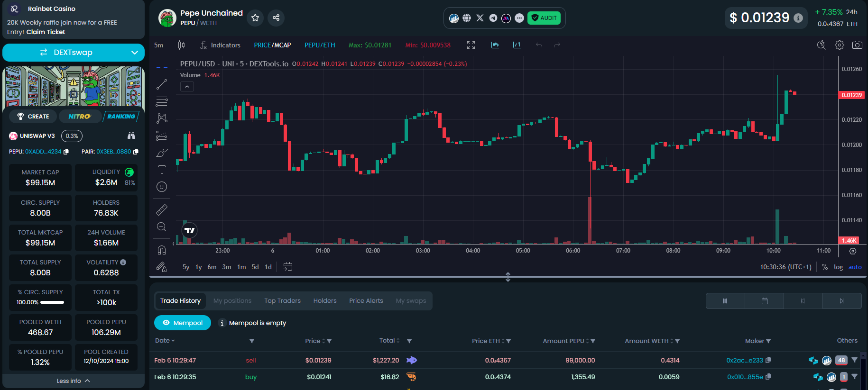Set chart range to 1d
The image size is (868, 390).
[268, 267]
